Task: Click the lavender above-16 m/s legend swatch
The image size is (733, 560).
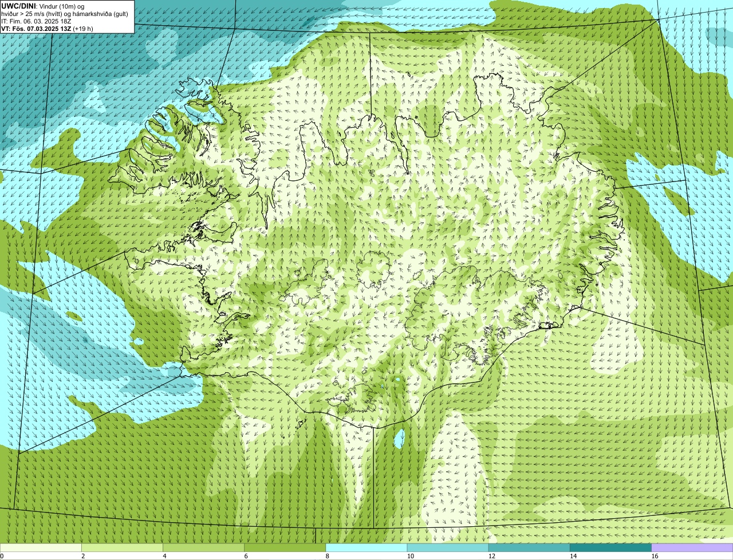Action: [x=692, y=548]
